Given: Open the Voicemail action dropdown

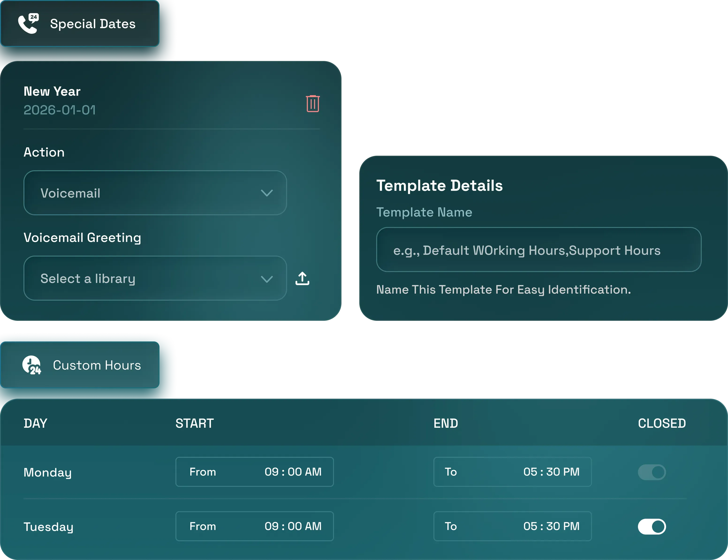Looking at the screenshot, I should pyautogui.click(x=155, y=193).
